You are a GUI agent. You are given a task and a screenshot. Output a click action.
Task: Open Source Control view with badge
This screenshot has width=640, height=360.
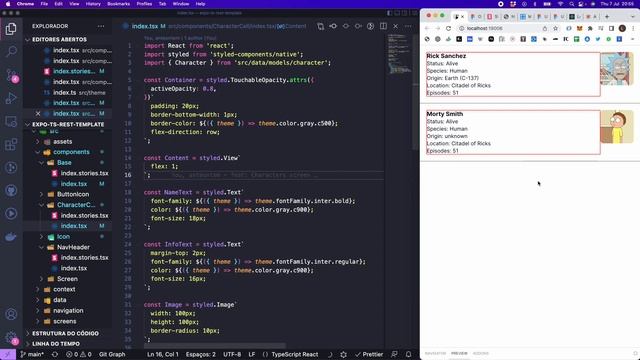(11, 75)
